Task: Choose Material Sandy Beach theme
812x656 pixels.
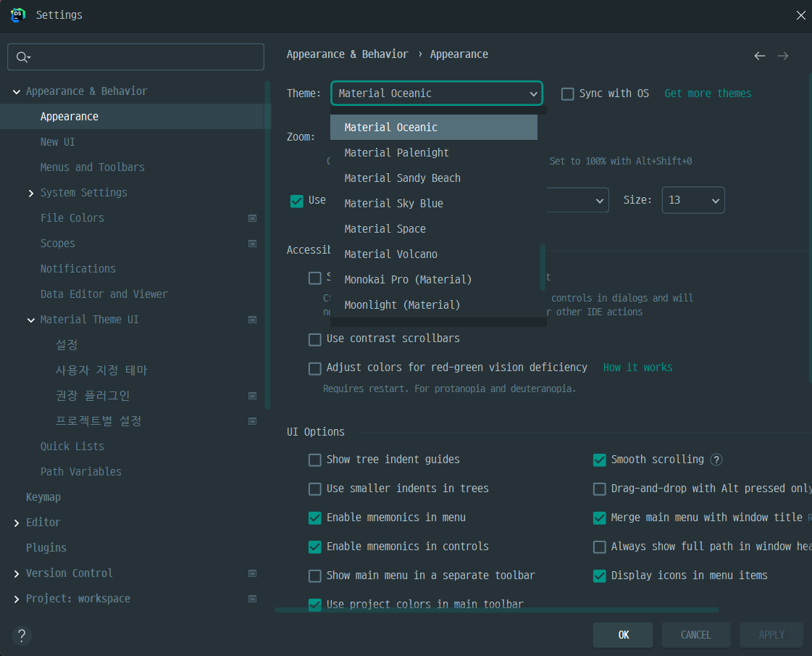Action: 434,178
